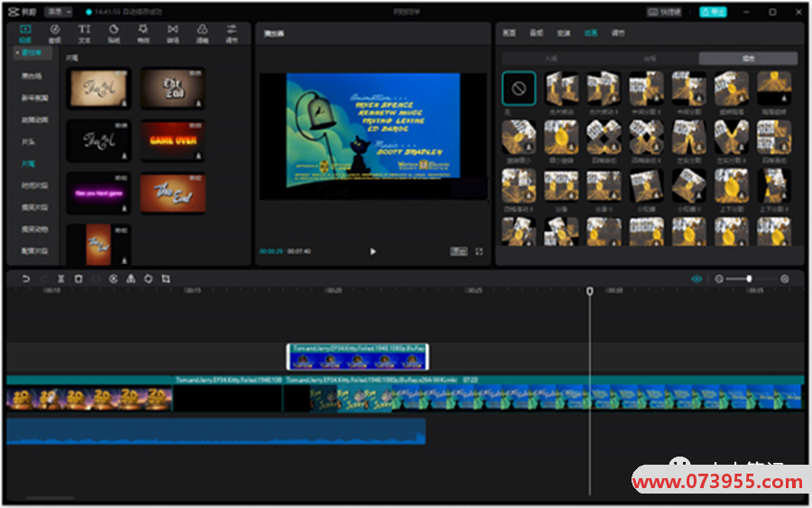
Task: Zoom in the timeline with plus icon
Action: click(x=785, y=279)
